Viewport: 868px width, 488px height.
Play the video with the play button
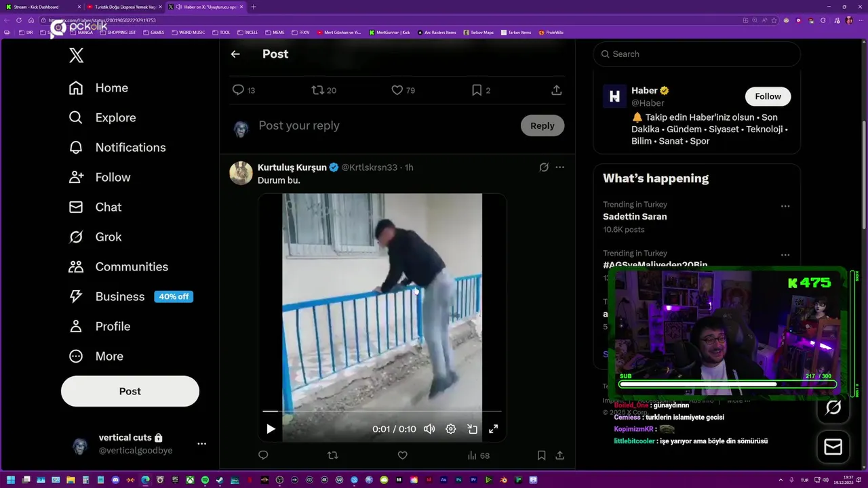[271, 428]
